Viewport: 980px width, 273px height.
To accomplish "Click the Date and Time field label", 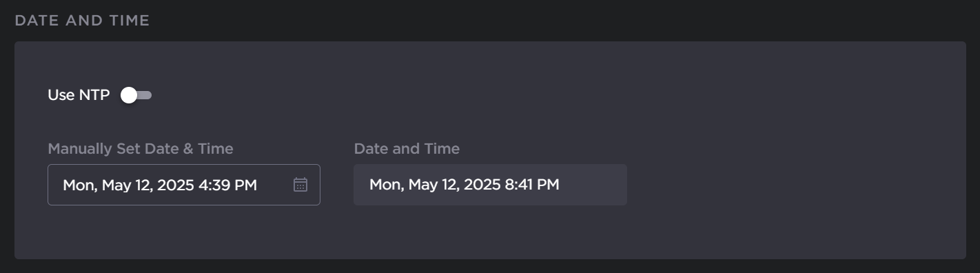I will tap(407, 148).
